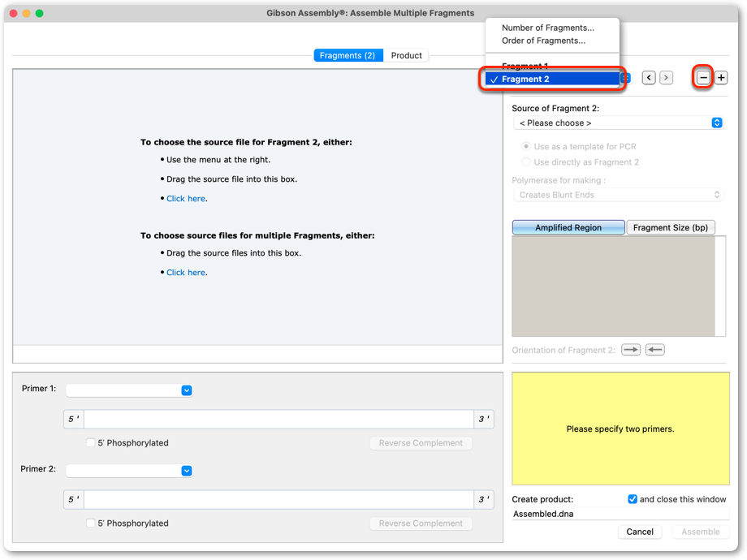Focus the Primer 1 sequence field
This screenshot has height=560, width=747.
(x=279, y=419)
